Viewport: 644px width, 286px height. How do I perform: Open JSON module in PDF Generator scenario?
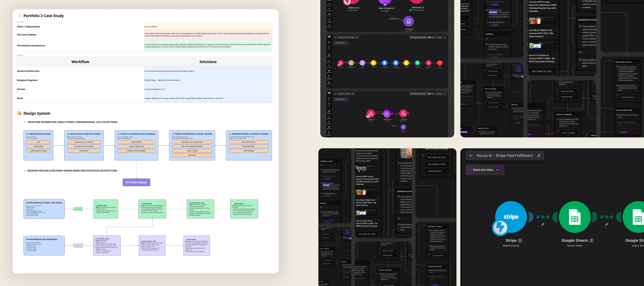coord(362,63)
